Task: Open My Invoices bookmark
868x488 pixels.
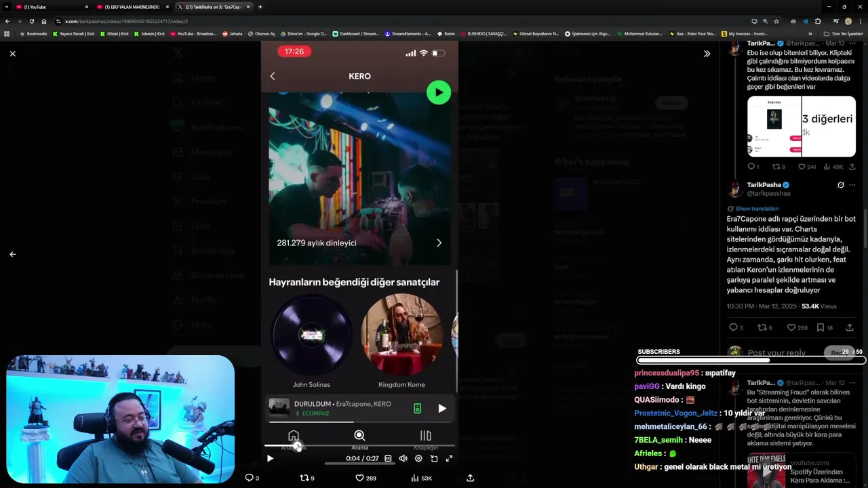Action: [745, 33]
